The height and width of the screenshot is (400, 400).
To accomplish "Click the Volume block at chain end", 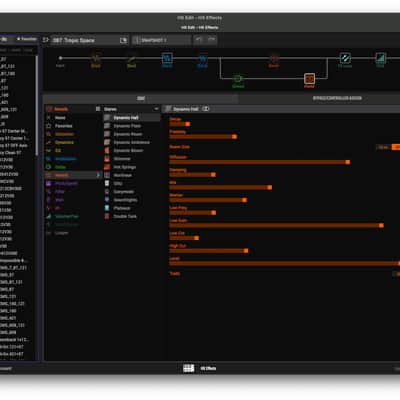I will [380, 58].
